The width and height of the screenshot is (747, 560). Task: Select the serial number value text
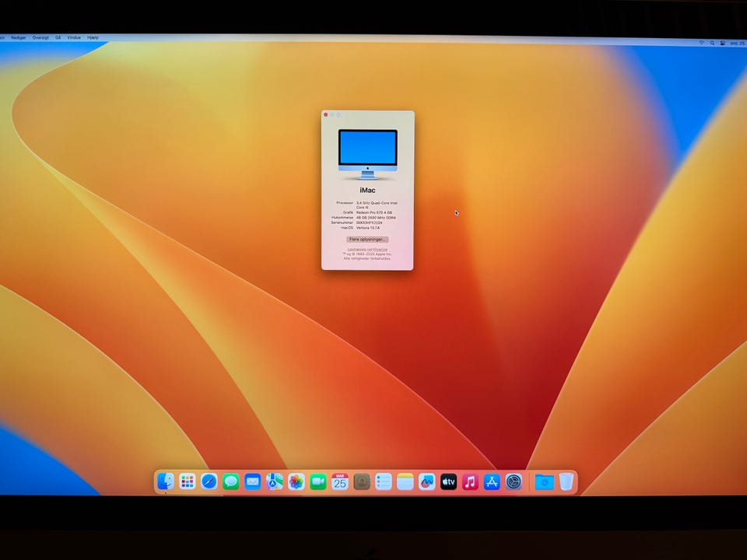pos(369,223)
